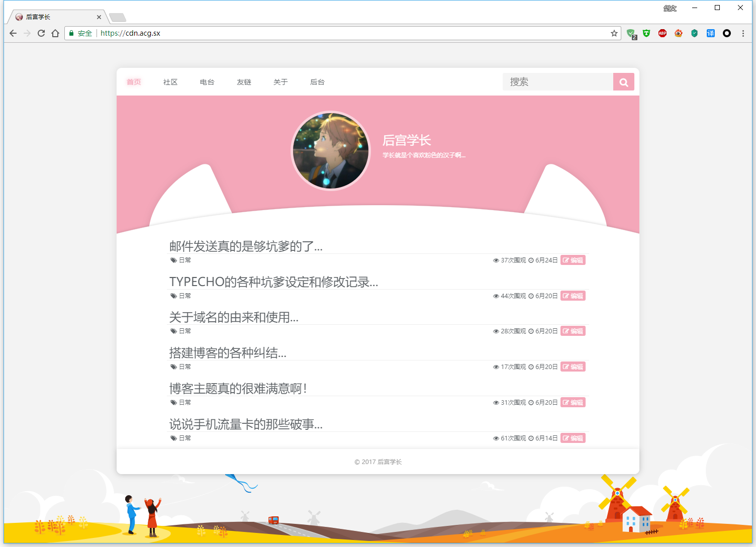756x547 pixels.
Task: Click the back navigation arrow
Action: tap(13, 33)
